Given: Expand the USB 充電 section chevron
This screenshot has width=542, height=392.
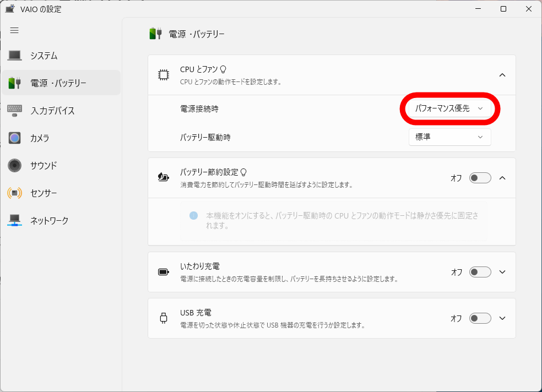Looking at the screenshot, I should pos(502,318).
